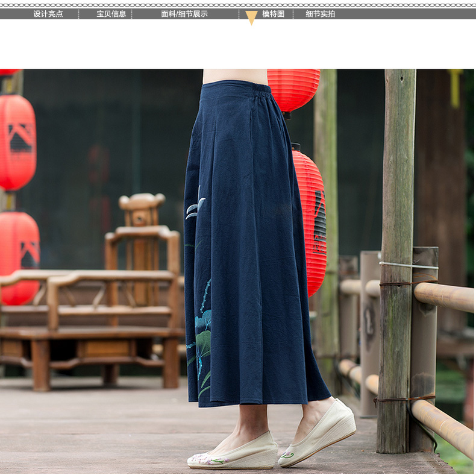
Task: Switch to the 宝贝信息 tab
Action: point(111,14)
